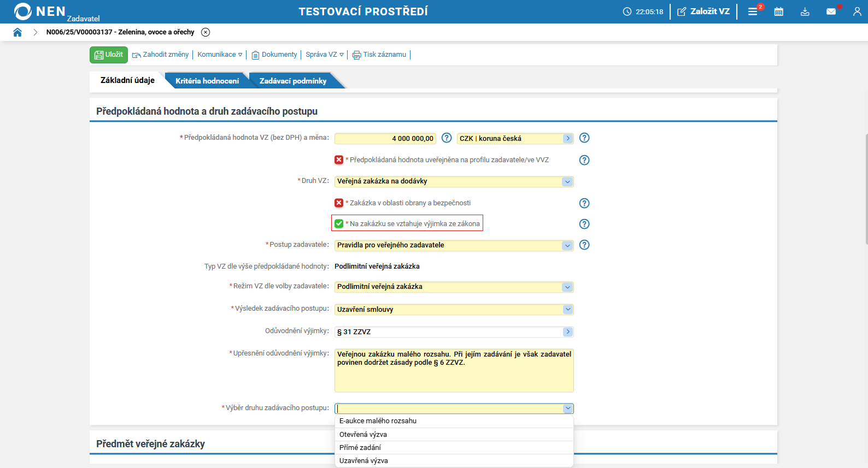868x468 pixels.
Task: Go to home via house icon
Action: [x=17, y=32]
